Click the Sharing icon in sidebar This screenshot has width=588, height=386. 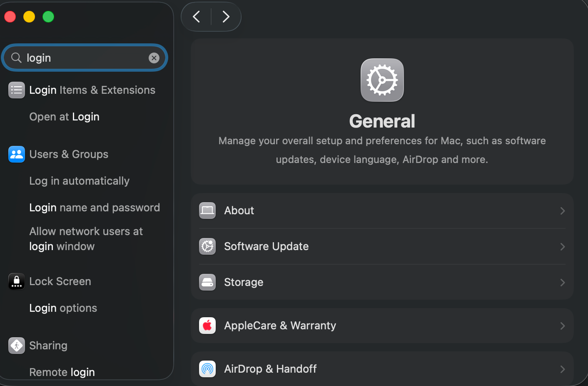pyautogui.click(x=17, y=346)
